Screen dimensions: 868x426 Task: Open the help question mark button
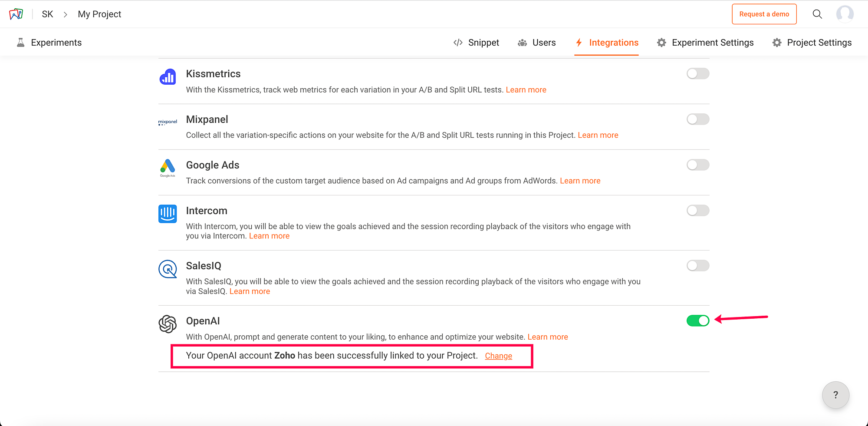tap(835, 395)
